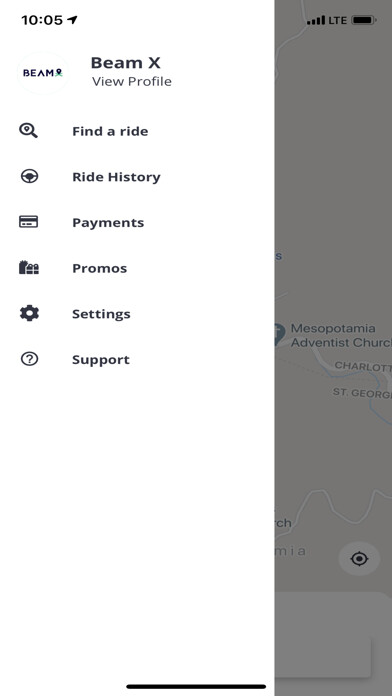
Task: Tap the Ride History steering wheel icon
Action: tap(29, 177)
